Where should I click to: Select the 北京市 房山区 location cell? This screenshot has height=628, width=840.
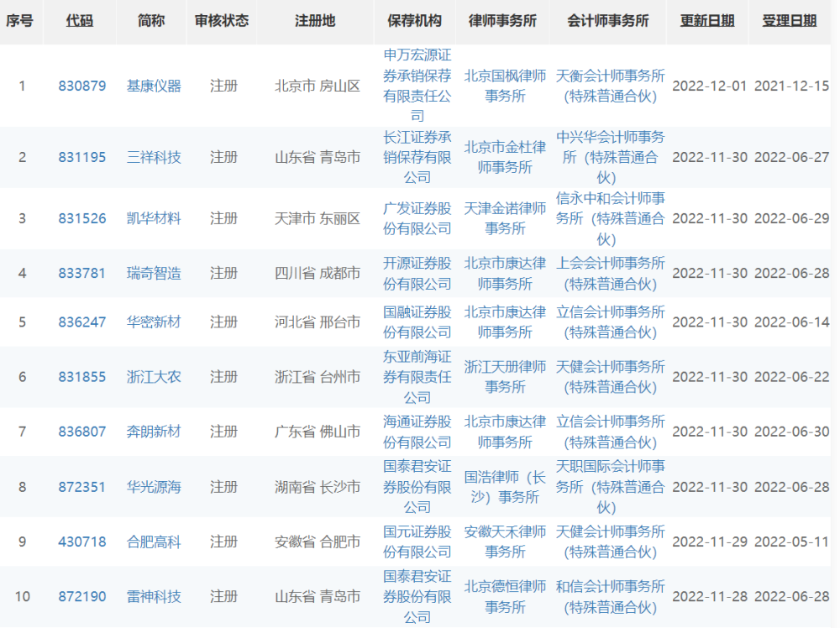pos(318,86)
